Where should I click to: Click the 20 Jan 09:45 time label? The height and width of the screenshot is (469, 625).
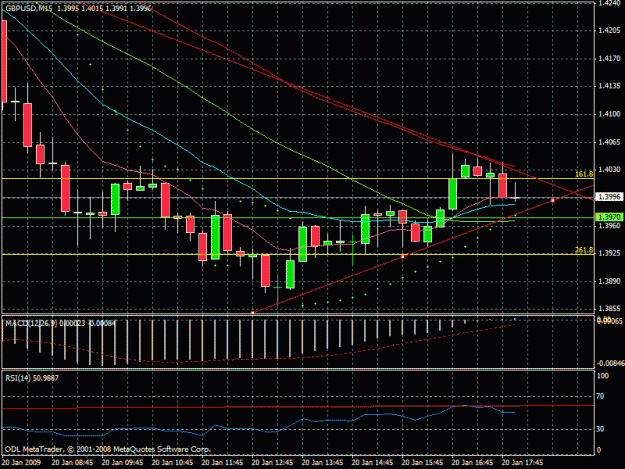[x=122, y=462]
